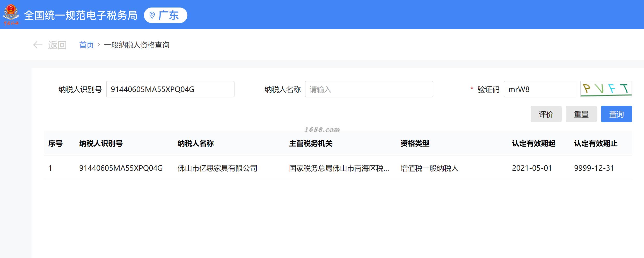The image size is (644, 258).
Task: Click the location pin icon beside 广东
Action: tap(152, 15)
